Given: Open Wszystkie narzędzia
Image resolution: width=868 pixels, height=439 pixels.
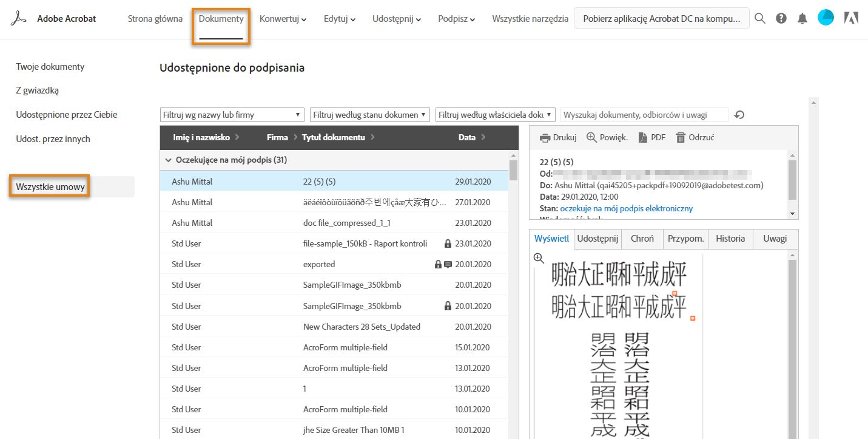Looking at the screenshot, I should pos(530,19).
